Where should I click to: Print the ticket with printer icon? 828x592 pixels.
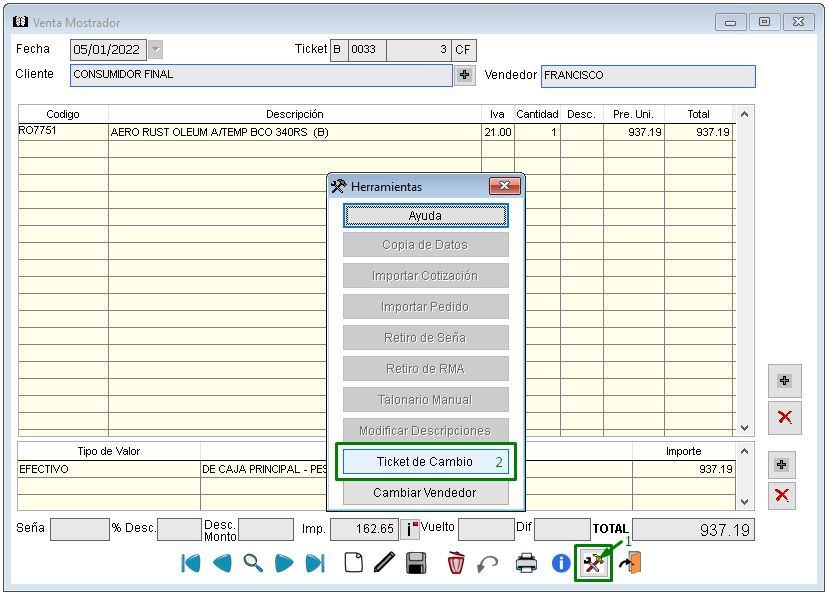(x=526, y=563)
